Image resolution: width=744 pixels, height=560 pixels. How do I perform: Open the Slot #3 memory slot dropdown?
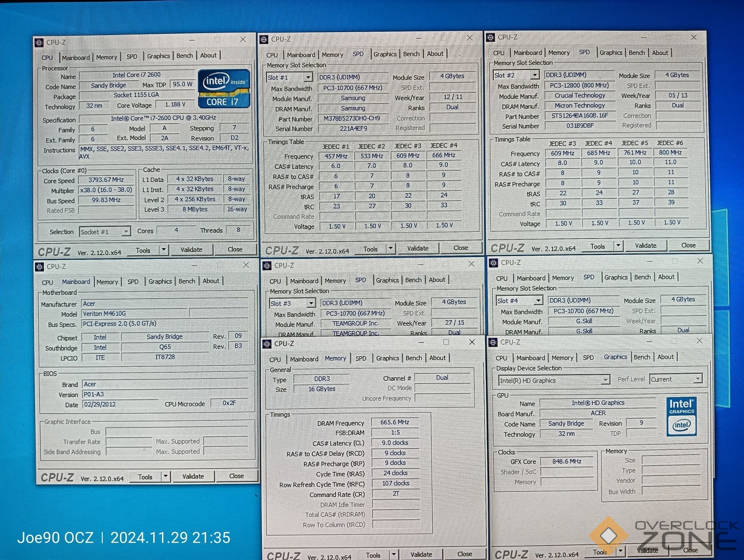[311, 303]
